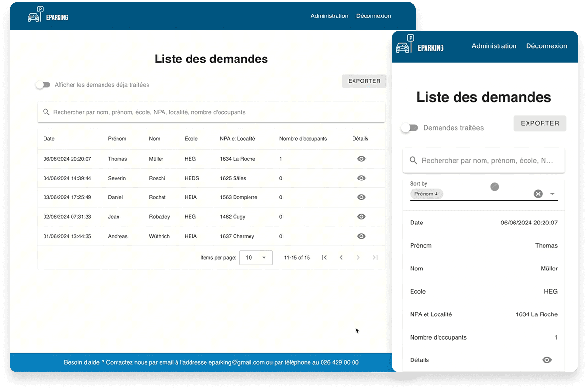Click Déconnexion in the mobile header

point(546,46)
